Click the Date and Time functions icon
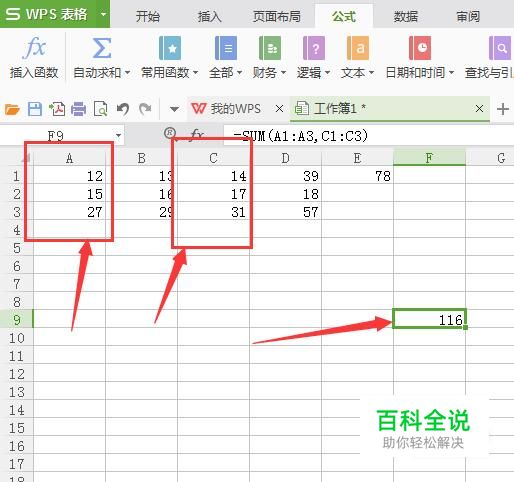This screenshot has width=514, height=482. (420, 48)
